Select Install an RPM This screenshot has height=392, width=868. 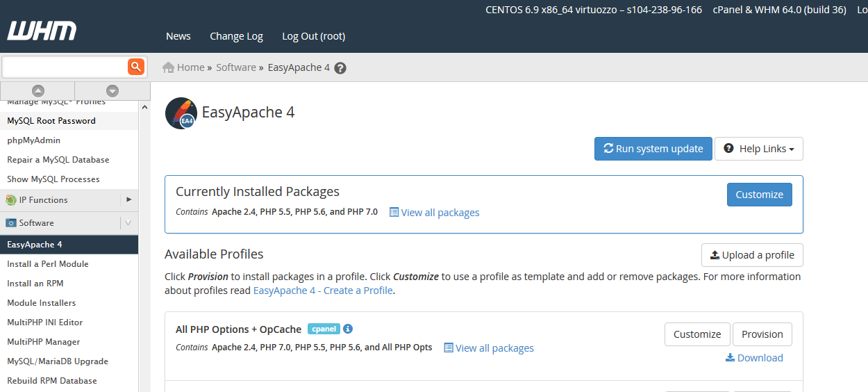[x=69, y=284]
